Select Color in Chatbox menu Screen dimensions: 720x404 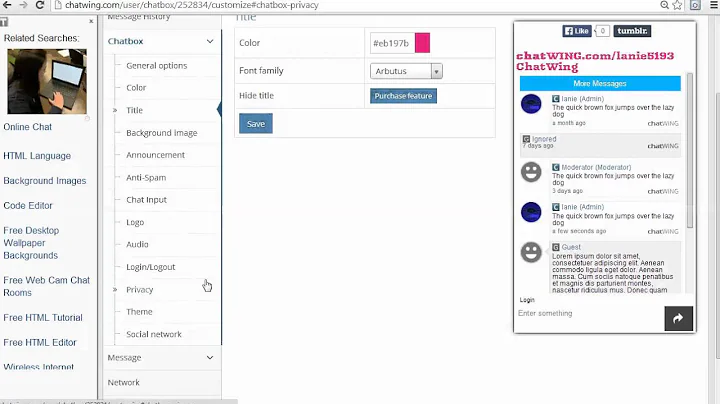tap(136, 88)
